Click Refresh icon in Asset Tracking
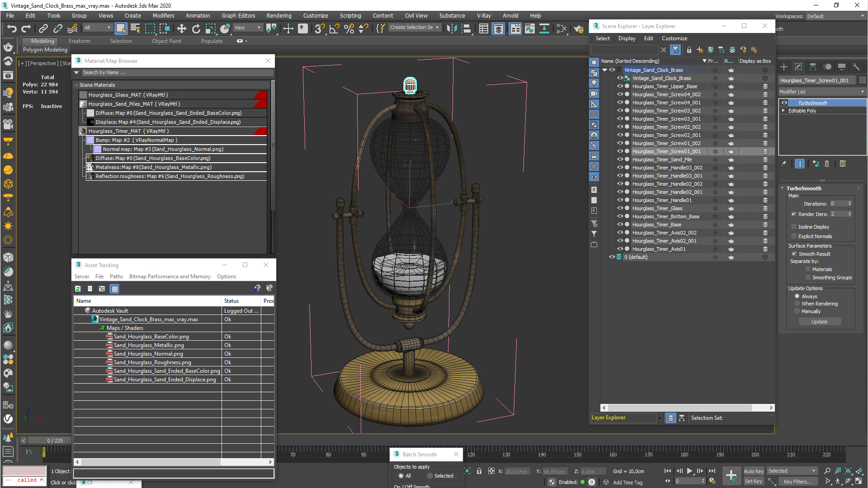 click(x=78, y=289)
